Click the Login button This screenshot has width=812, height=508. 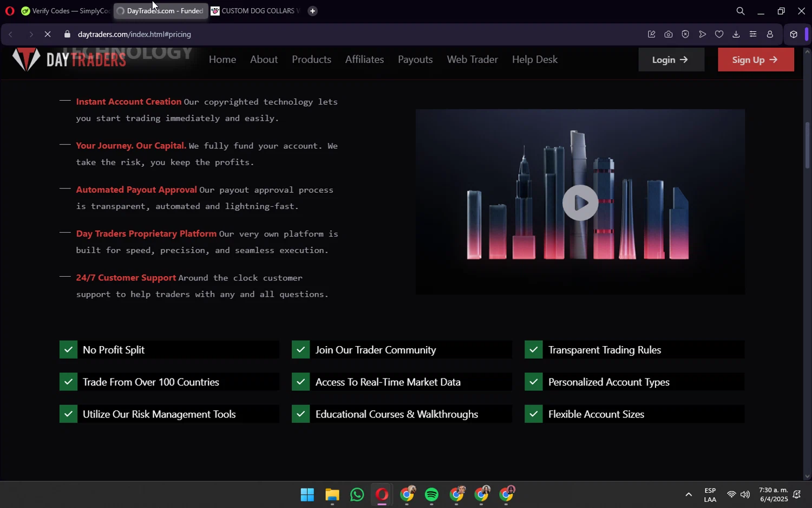pos(671,60)
